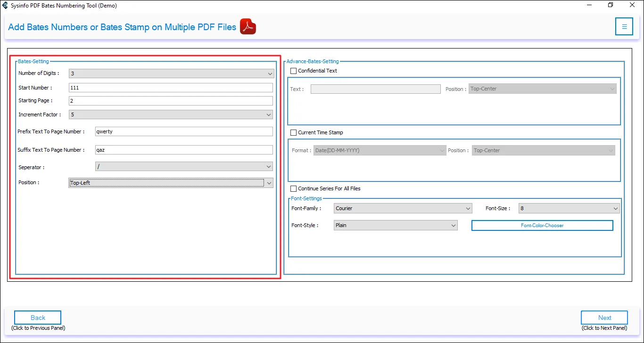
Task: Click the Font-Color-Chooser button
Action: point(542,226)
